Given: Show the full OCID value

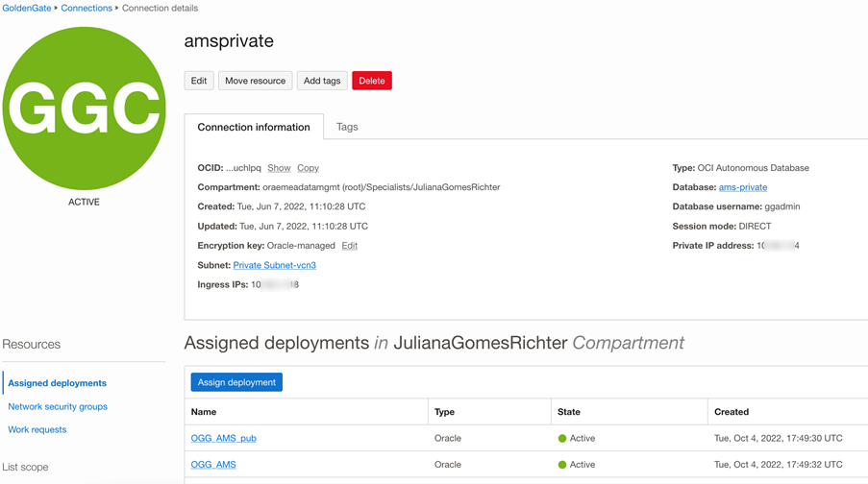Looking at the screenshot, I should pos(279,168).
